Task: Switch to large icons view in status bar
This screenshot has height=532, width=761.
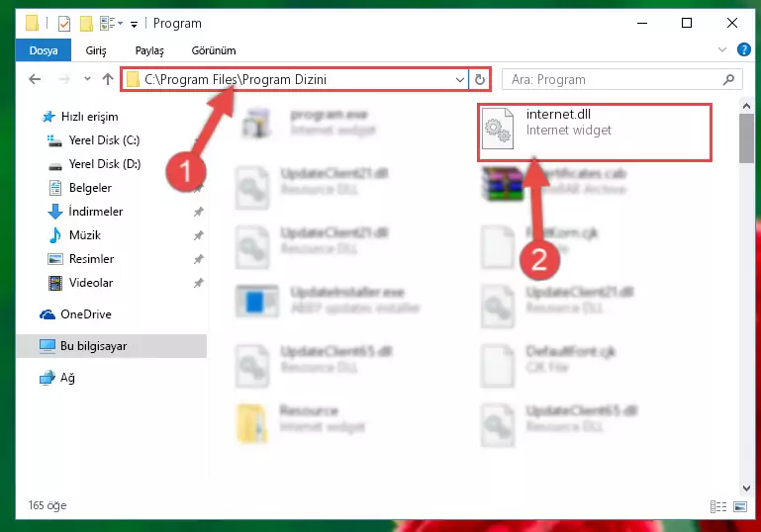Action: (x=740, y=506)
